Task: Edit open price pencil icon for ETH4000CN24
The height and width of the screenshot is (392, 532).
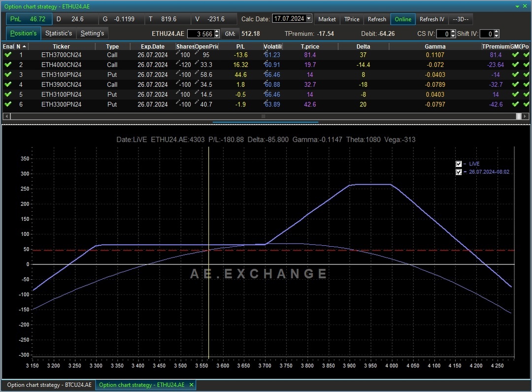Action: [x=197, y=63]
